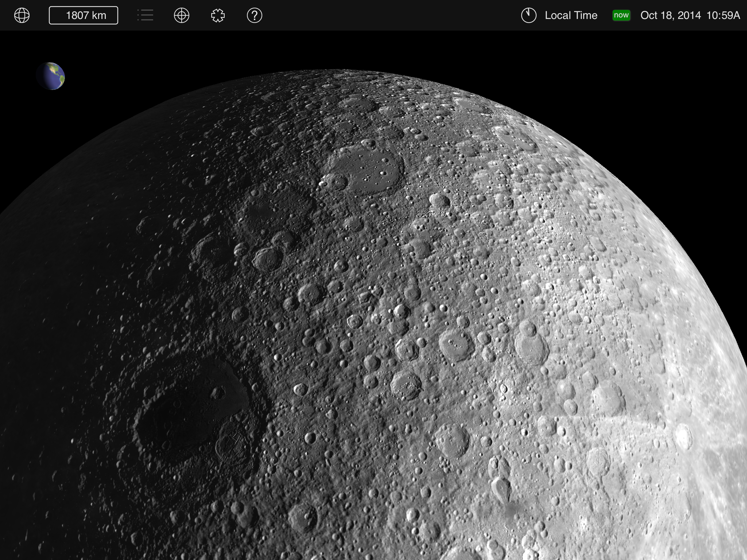Click the crosshair target globe icon
747x560 pixels.
pyautogui.click(x=182, y=15)
